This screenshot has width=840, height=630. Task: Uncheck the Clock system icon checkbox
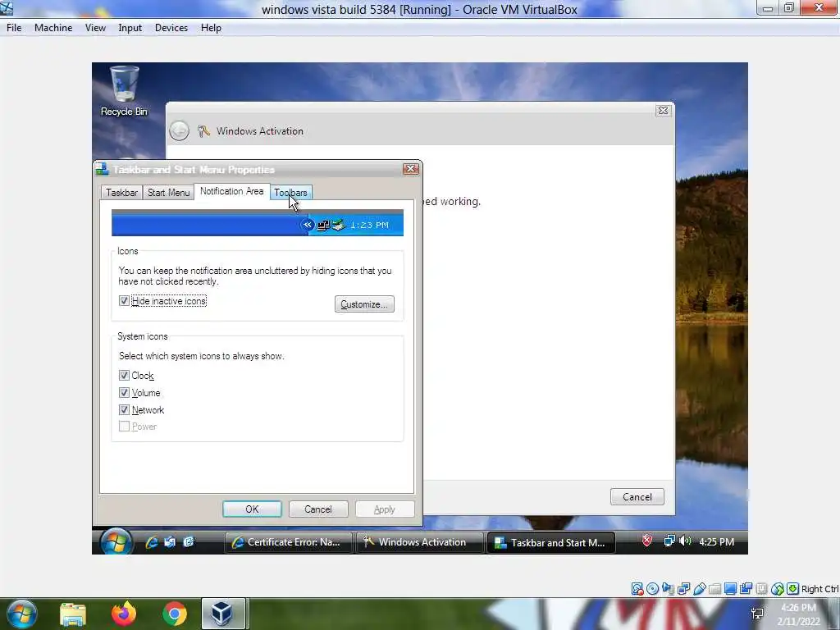124,376
